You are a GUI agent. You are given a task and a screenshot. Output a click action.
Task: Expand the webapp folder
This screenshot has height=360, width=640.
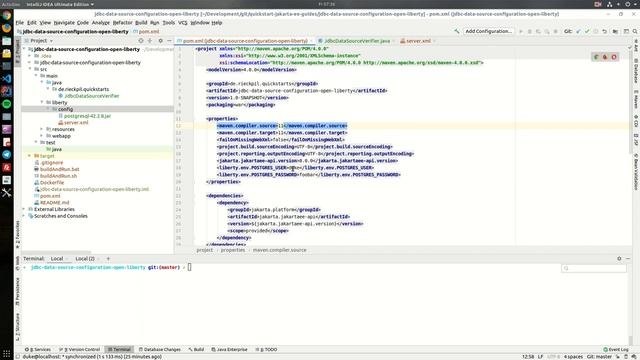(42, 136)
